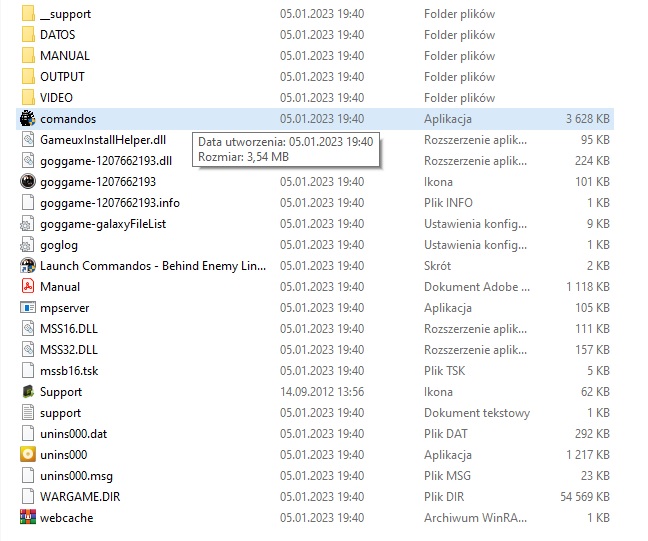Image resolution: width=648 pixels, height=541 pixels.
Task: Click the Launch Commandos shortcut icon
Action: pyautogui.click(x=28, y=265)
